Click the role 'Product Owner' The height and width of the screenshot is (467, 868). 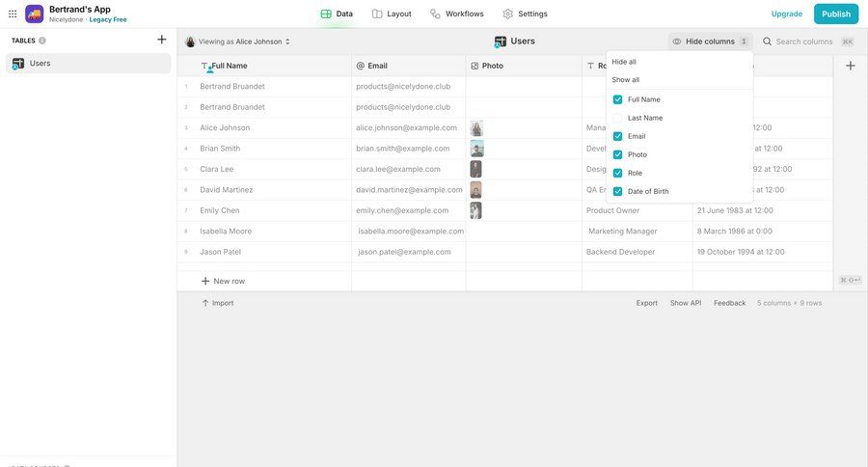pos(612,210)
